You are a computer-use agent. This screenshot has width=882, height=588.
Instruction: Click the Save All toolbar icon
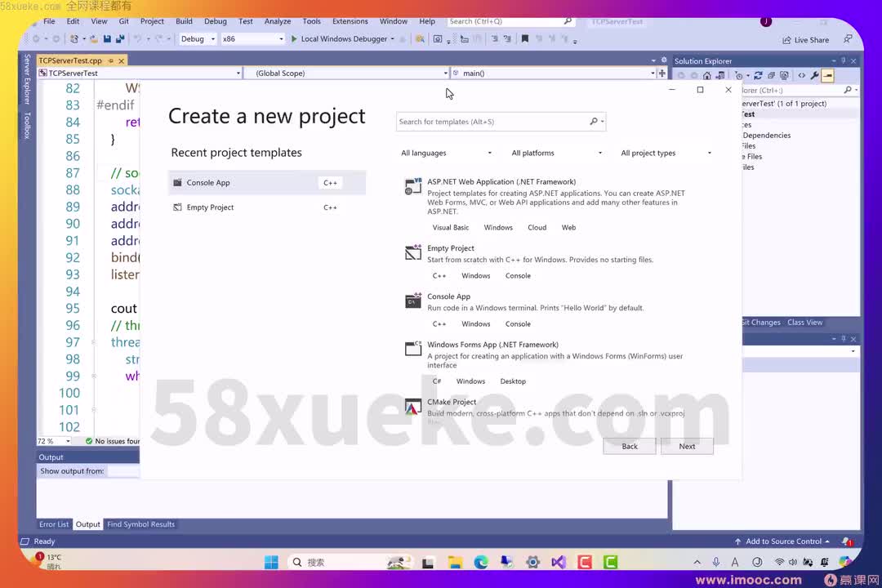(x=120, y=39)
